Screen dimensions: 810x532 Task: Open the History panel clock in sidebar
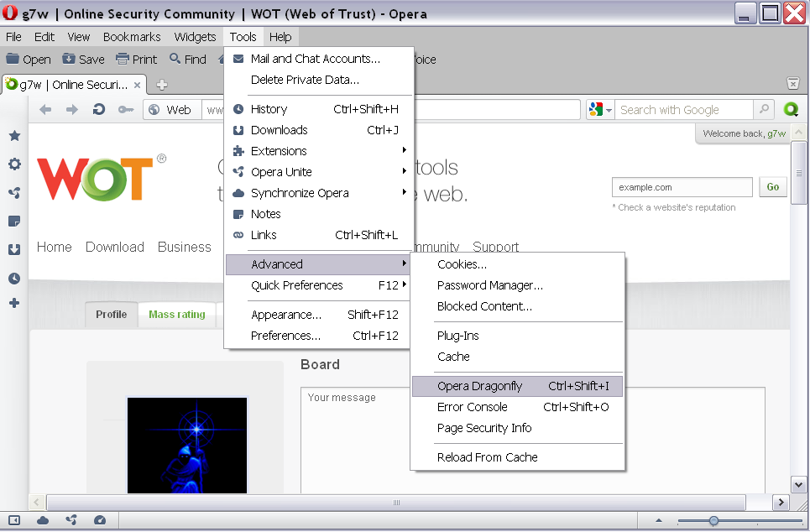click(14, 279)
